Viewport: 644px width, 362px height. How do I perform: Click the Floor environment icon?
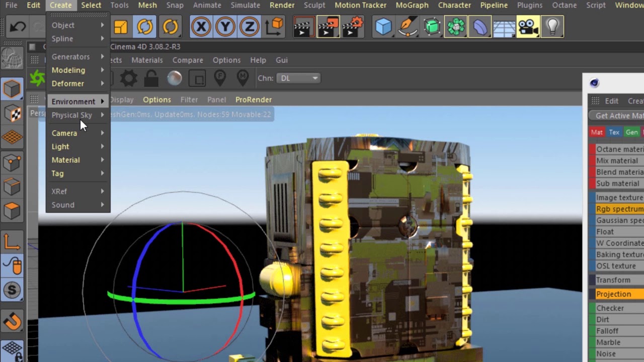pyautogui.click(x=504, y=27)
